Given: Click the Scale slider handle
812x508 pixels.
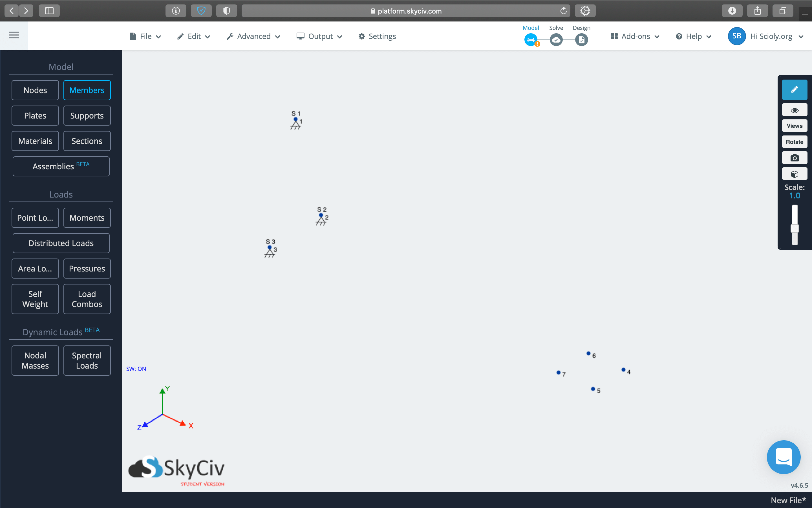Looking at the screenshot, I should point(794,229).
